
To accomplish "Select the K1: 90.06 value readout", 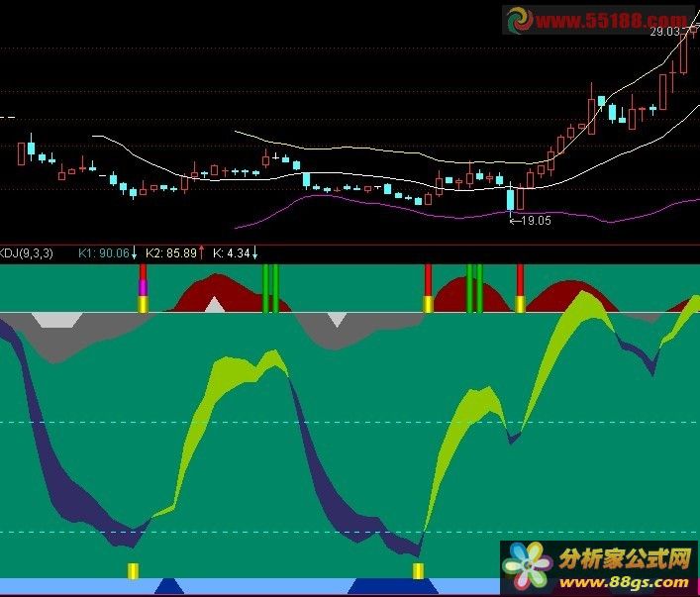I will 104,253.
